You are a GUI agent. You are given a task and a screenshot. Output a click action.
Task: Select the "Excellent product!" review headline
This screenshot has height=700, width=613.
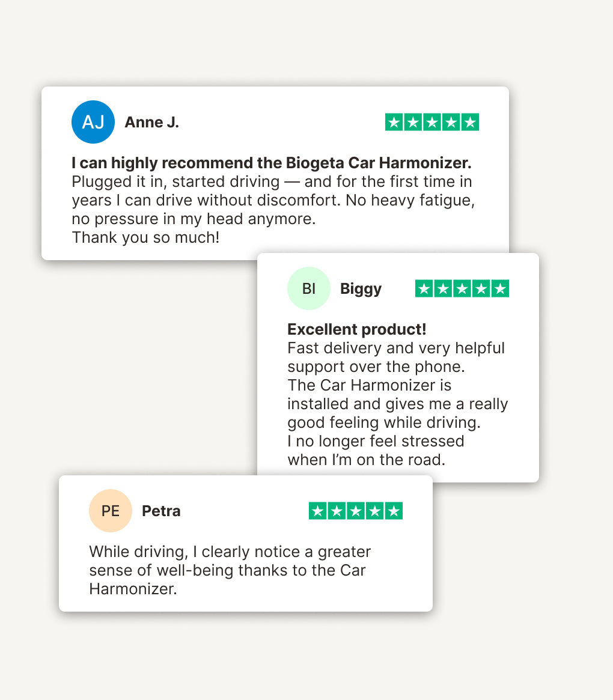click(357, 329)
